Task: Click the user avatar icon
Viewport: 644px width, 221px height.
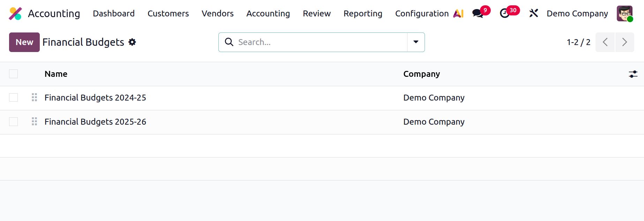Action: point(624,14)
